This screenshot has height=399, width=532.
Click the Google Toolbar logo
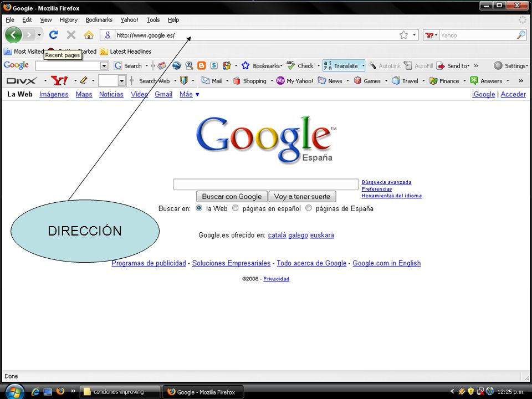tap(16, 65)
